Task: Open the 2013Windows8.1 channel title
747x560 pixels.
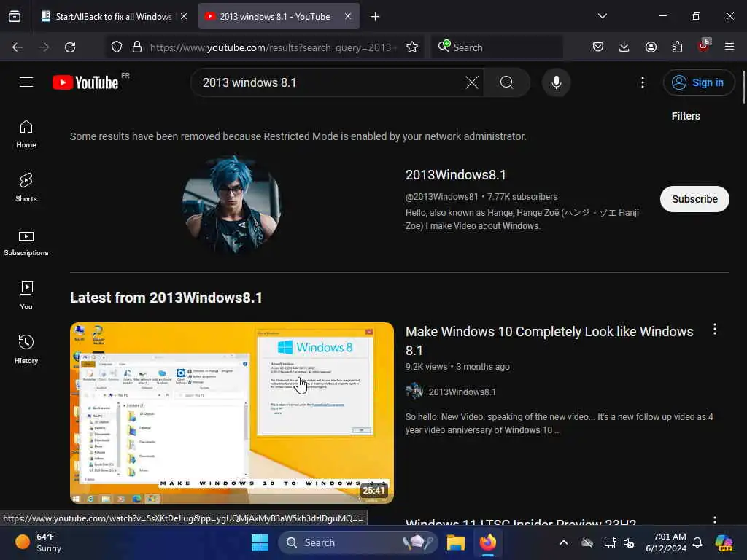Action: [x=455, y=175]
